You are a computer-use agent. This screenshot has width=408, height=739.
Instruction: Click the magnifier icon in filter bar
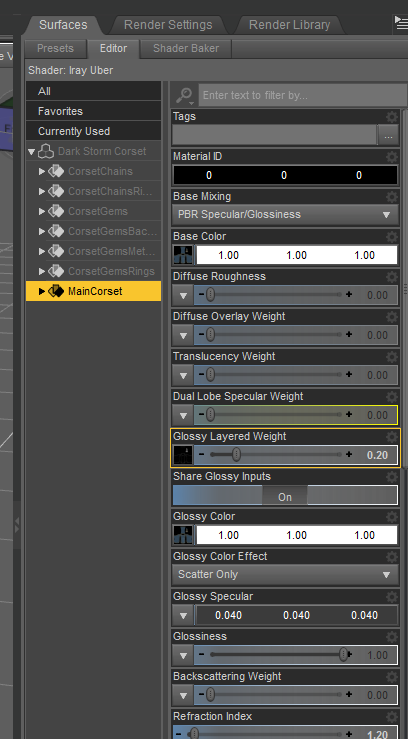coord(184,95)
